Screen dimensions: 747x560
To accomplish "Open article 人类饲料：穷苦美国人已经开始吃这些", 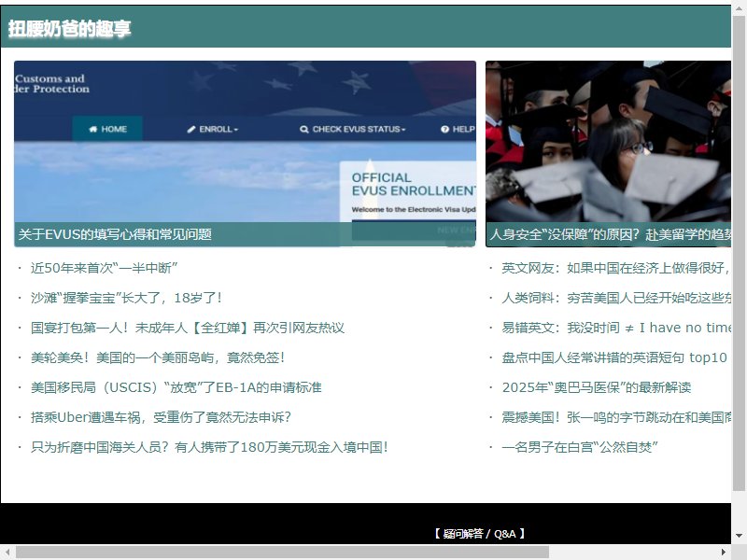I will tap(616, 298).
